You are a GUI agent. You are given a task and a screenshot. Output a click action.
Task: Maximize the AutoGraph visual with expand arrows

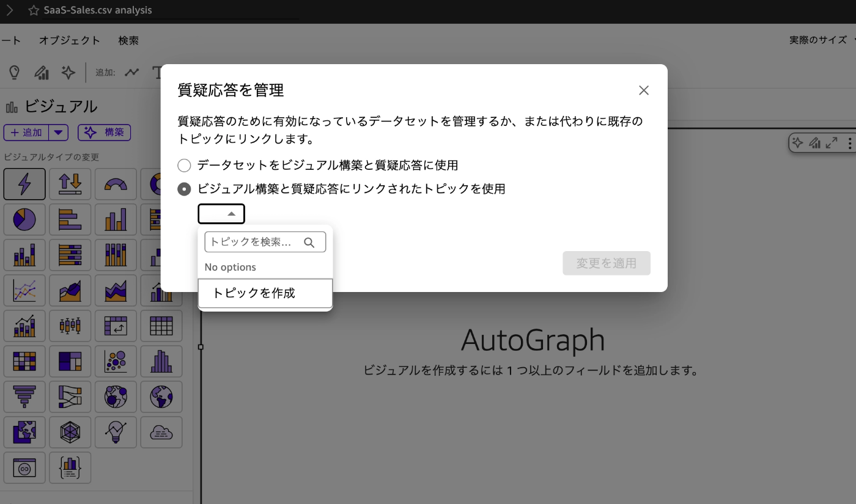click(x=832, y=143)
